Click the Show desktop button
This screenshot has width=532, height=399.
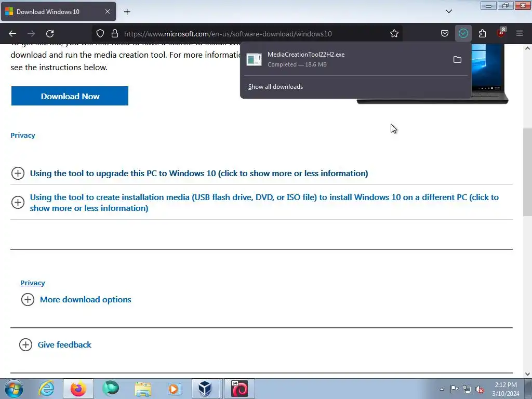point(528,389)
